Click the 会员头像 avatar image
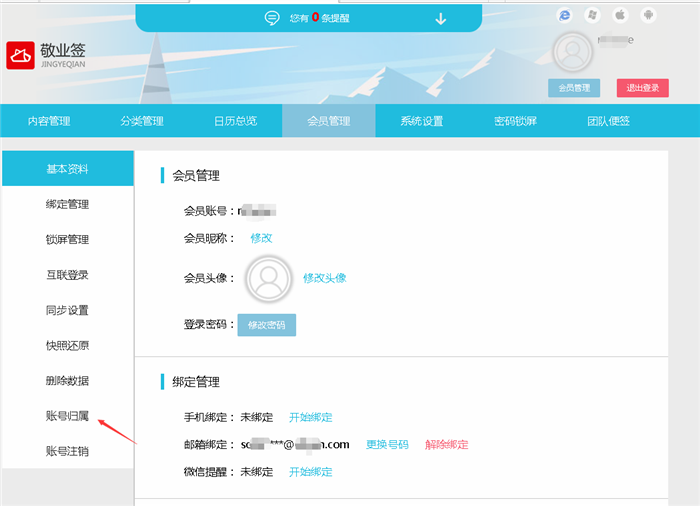The image size is (700, 506). click(268, 278)
